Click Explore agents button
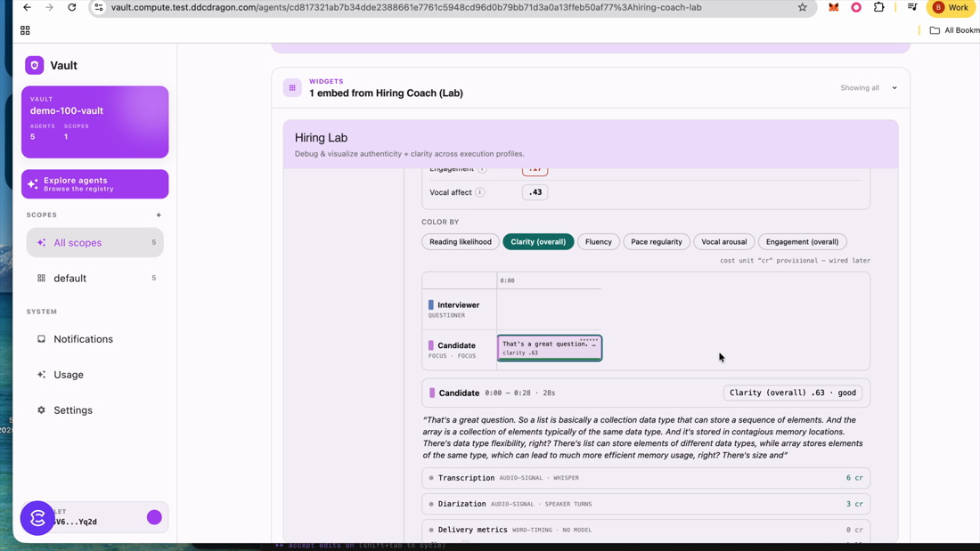 tap(95, 184)
